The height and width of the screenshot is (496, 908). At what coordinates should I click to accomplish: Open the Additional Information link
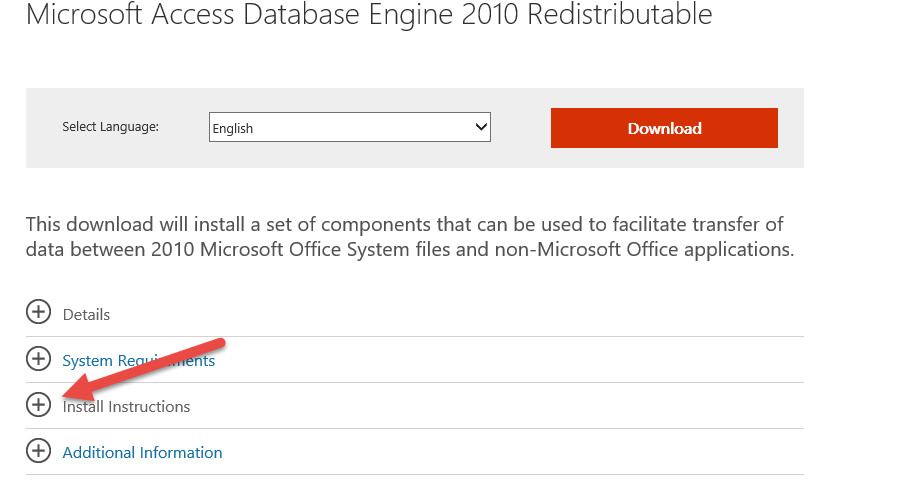click(142, 453)
